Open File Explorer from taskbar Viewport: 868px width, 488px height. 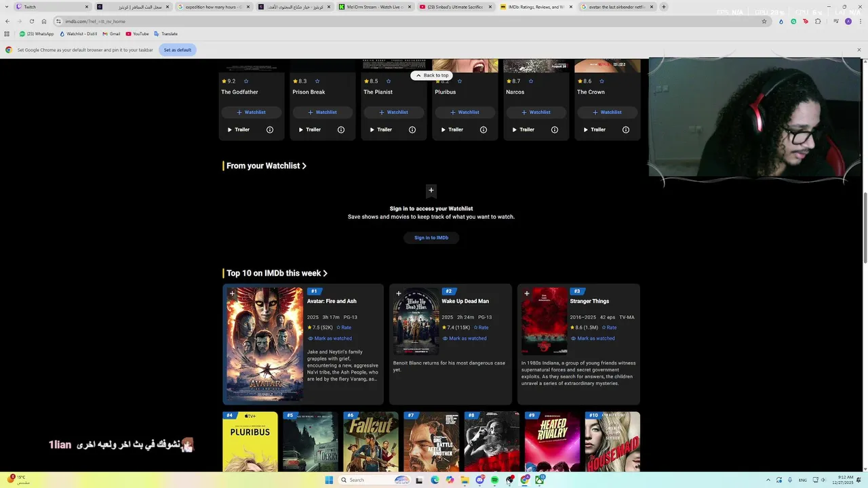465,480
